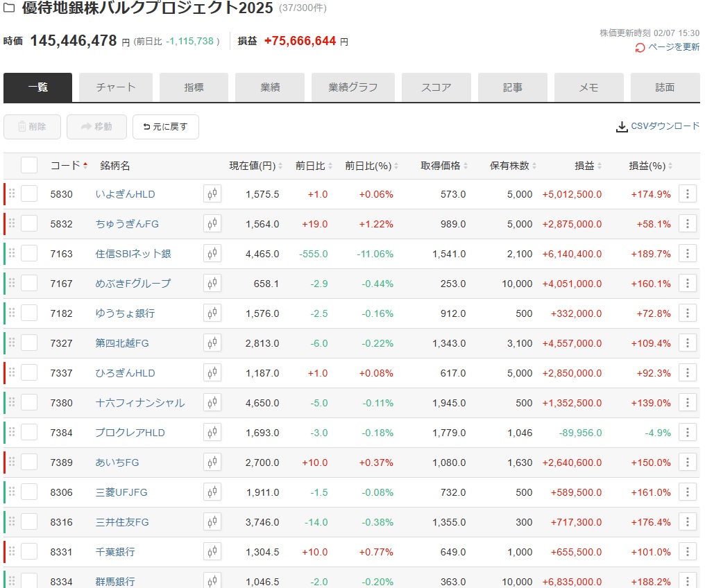Open more options for 三井住友FG row
Image resolution: width=705 pixels, height=588 pixels.
pos(688,522)
